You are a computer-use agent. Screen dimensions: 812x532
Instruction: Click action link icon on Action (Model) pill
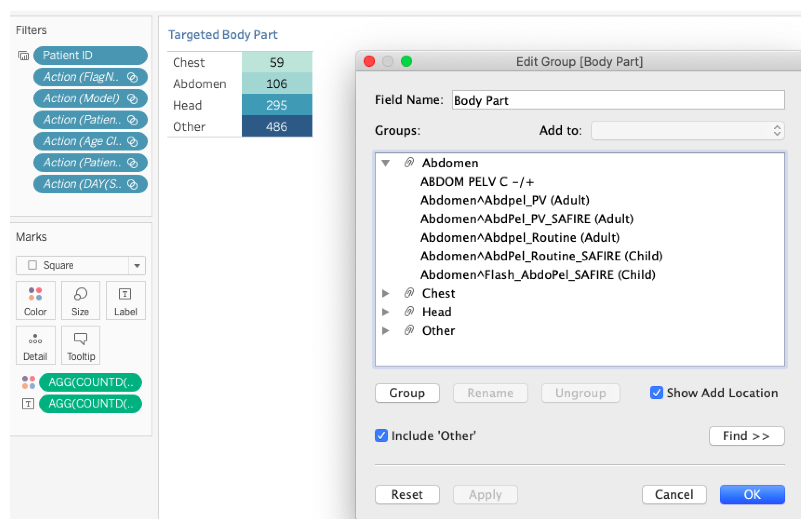pos(133,99)
